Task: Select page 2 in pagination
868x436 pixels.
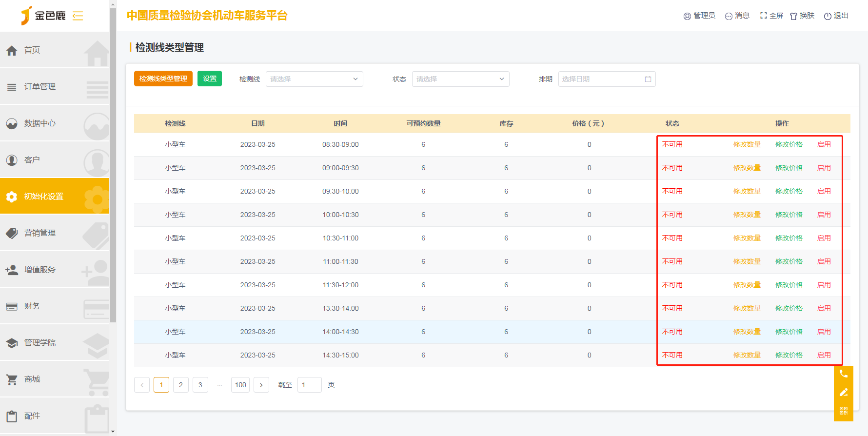Action: click(x=181, y=385)
